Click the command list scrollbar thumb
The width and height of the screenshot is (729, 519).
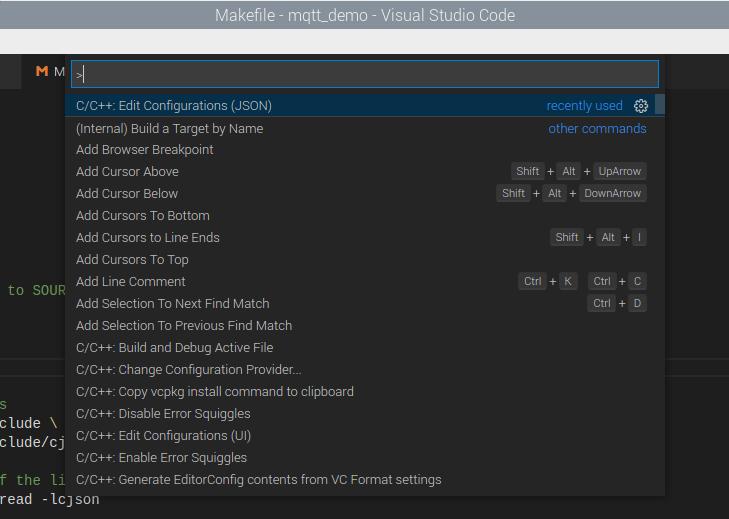click(660, 104)
